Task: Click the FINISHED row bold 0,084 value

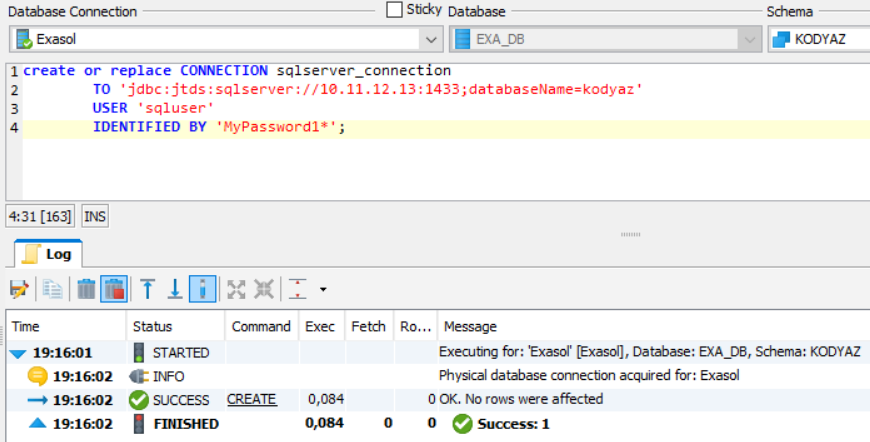Action: [324, 423]
